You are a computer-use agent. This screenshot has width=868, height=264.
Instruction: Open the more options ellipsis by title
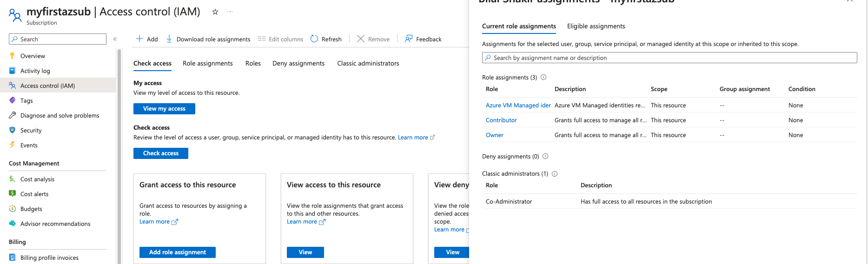coord(230,12)
